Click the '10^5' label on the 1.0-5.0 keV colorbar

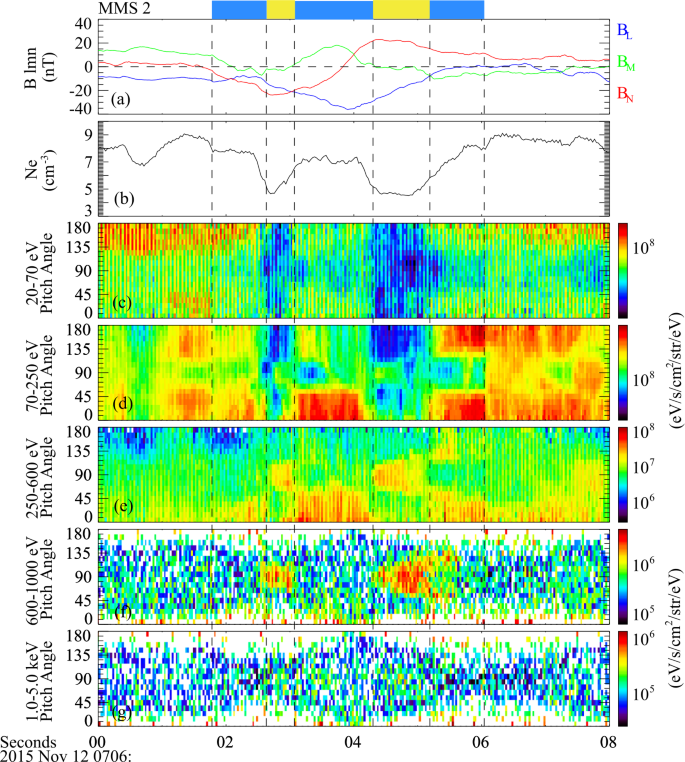click(643, 692)
